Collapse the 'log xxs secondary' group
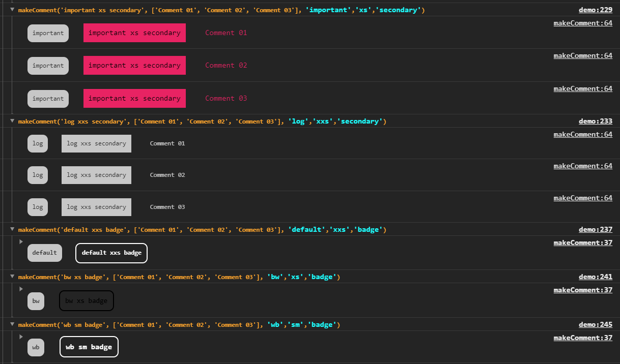Viewport: 620px width, 364px height. 12,120
